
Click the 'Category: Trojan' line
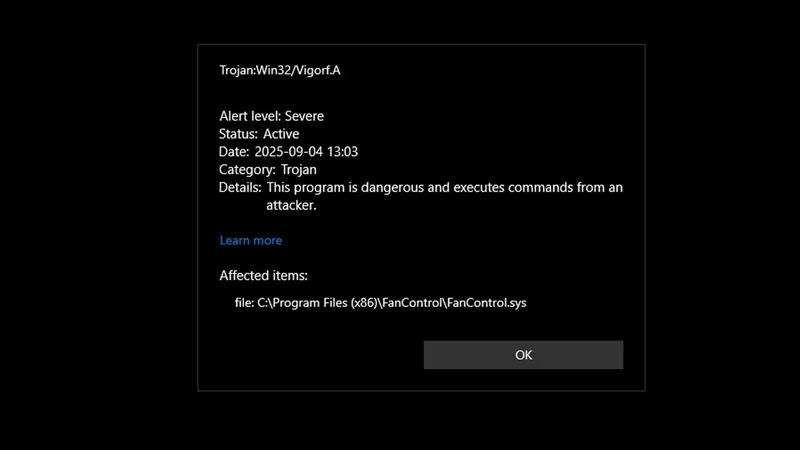268,169
